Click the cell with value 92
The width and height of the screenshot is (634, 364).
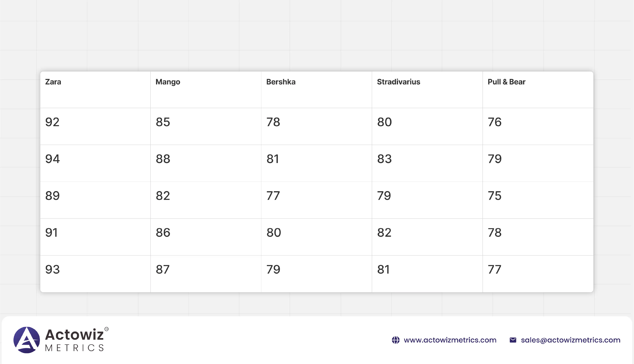click(52, 122)
